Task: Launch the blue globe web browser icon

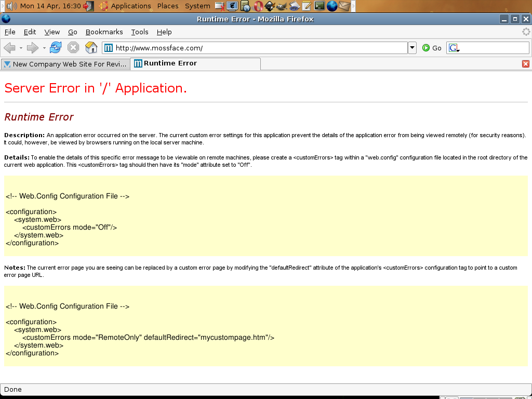Action: tap(332, 6)
